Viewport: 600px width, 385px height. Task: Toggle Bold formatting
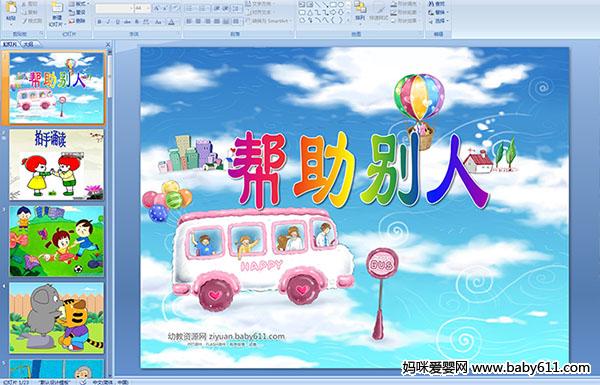coord(99,22)
